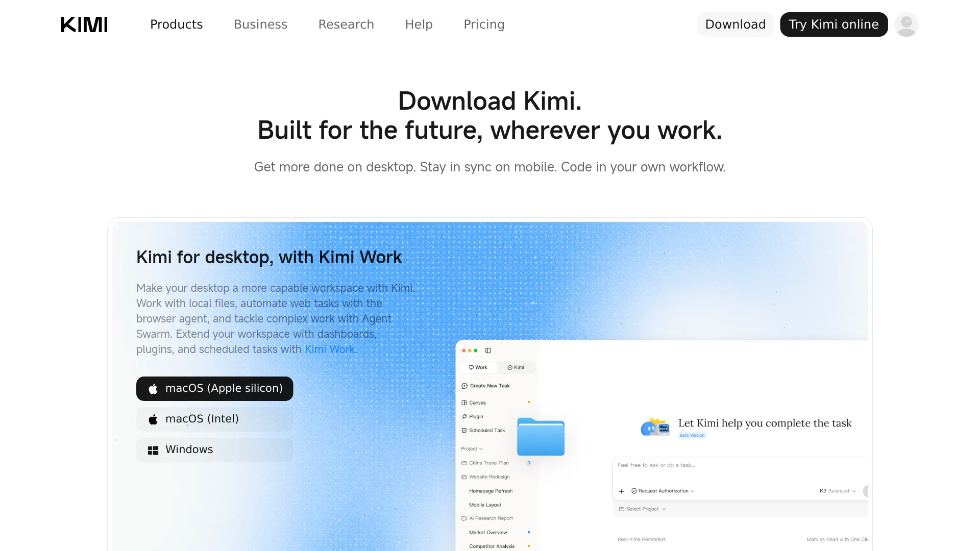Open the K3 Balanced model dropdown

(x=838, y=491)
